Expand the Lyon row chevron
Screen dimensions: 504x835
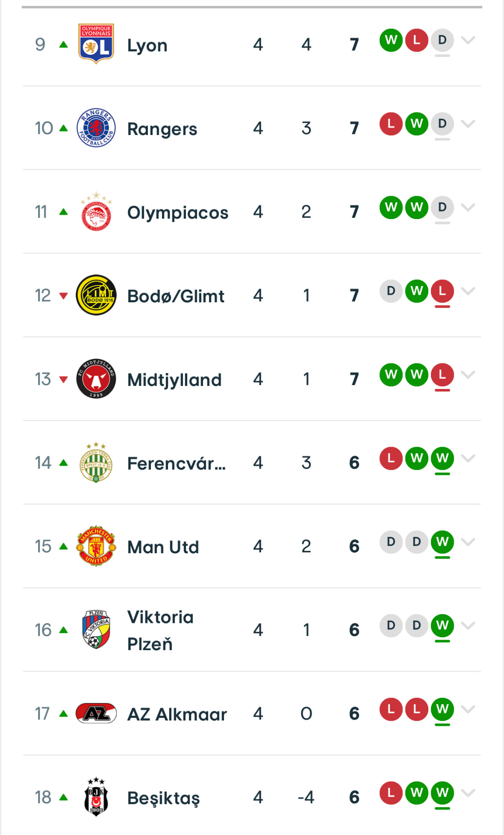click(x=468, y=40)
